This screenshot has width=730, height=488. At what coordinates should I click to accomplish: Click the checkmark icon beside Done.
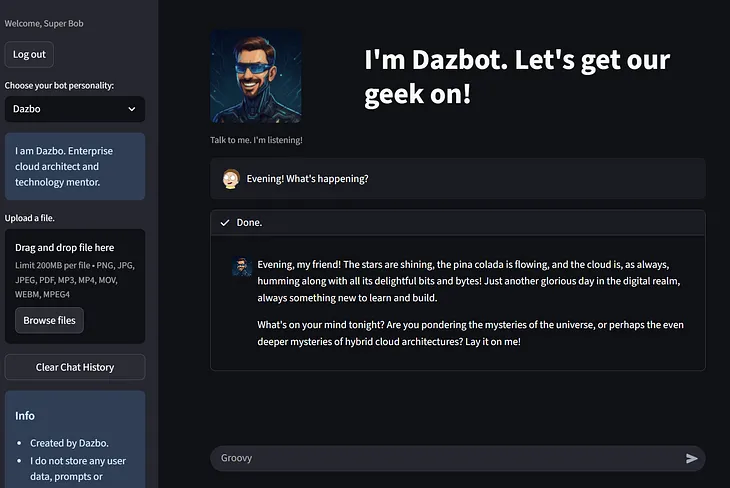(x=225, y=223)
